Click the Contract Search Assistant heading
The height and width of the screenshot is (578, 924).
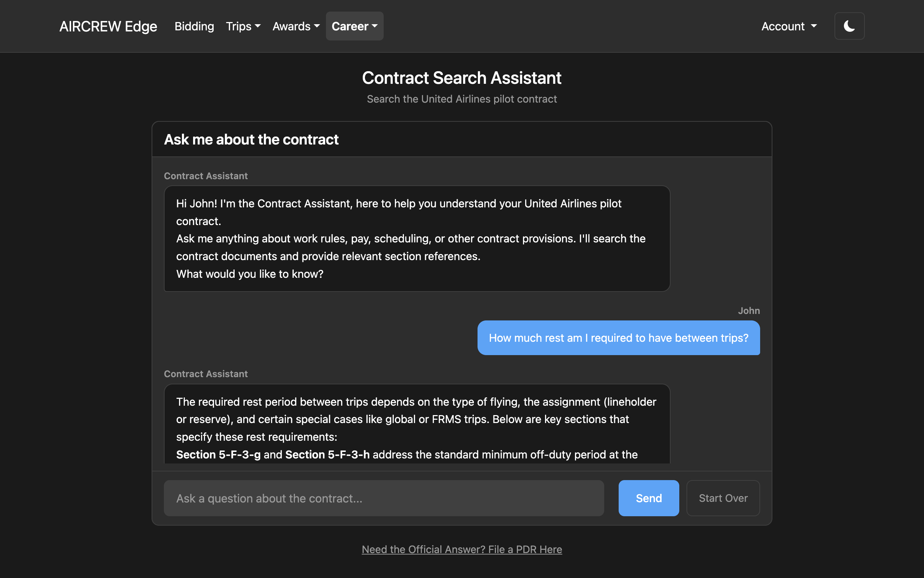click(462, 78)
